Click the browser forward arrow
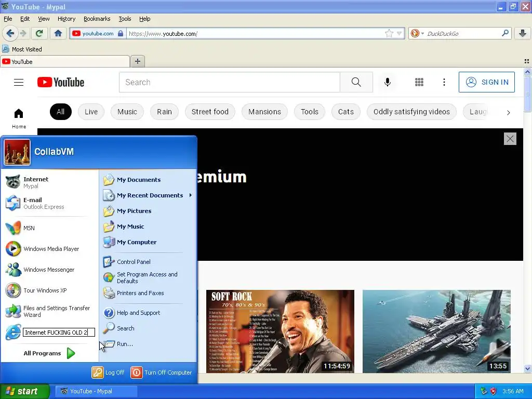The width and height of the screenshot is (532, 399). [x=23, y=33]
